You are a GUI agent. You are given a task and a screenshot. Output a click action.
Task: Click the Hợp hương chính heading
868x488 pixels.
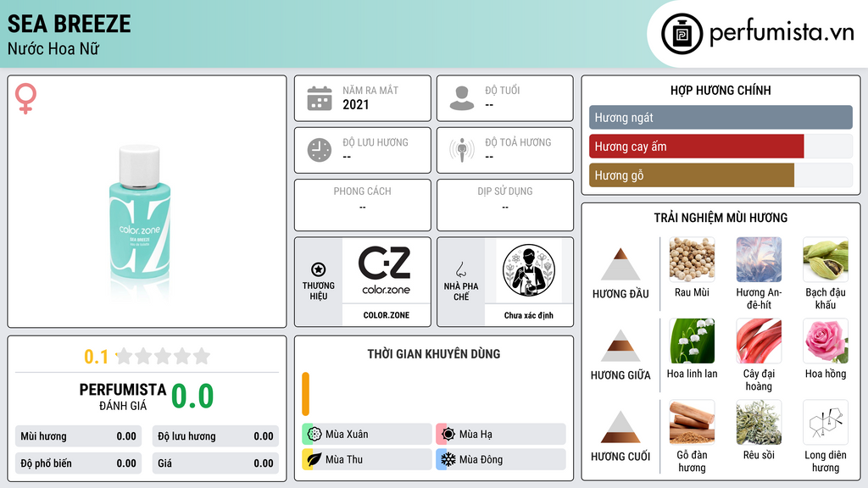[721, 90]
